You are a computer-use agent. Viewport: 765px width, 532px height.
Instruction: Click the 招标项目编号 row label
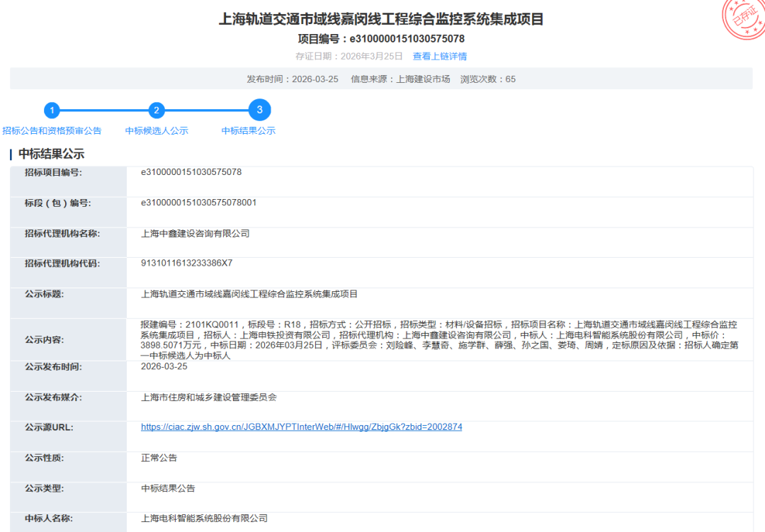[53, 172]
